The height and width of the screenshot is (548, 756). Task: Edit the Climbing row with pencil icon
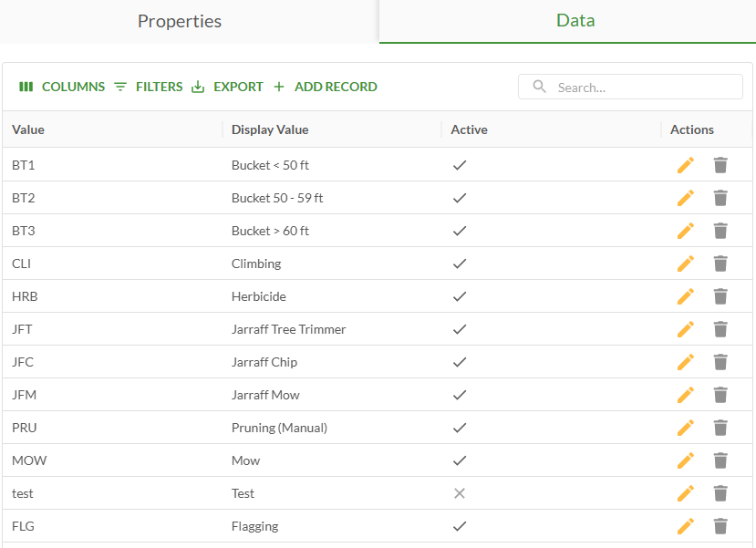tap(686, 264)
